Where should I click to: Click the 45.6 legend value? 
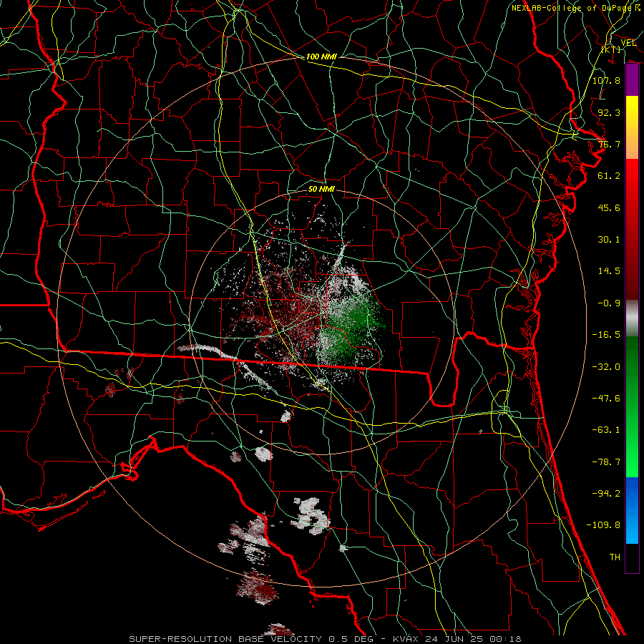pos(609,208)
